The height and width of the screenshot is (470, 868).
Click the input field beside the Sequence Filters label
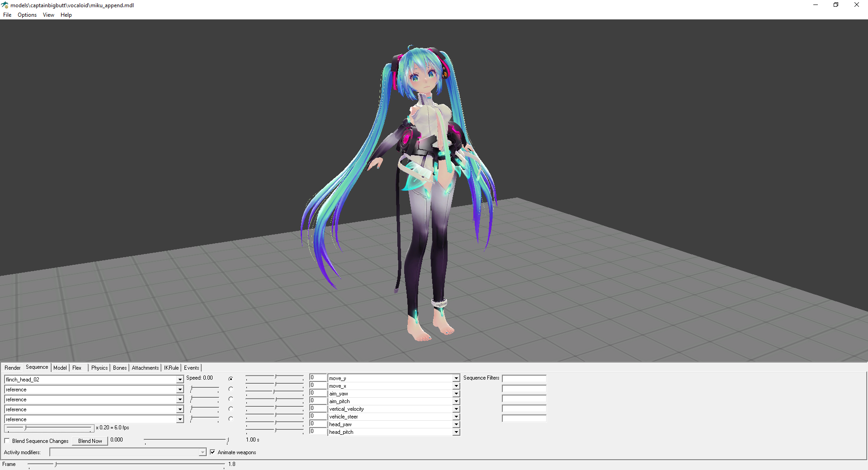point(524,379)
